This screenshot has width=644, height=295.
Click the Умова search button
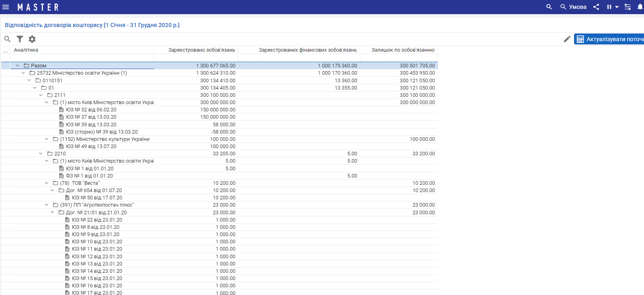573,7
